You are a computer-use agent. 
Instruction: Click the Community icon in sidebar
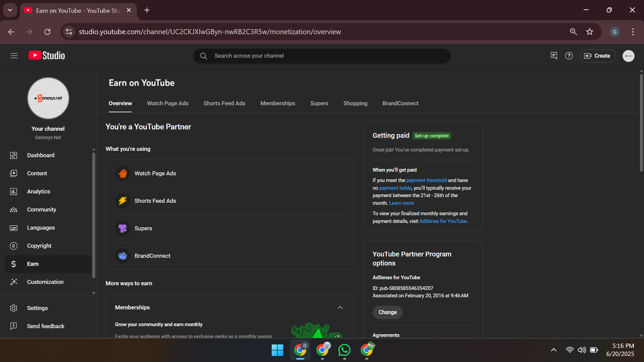pos(14,210)
